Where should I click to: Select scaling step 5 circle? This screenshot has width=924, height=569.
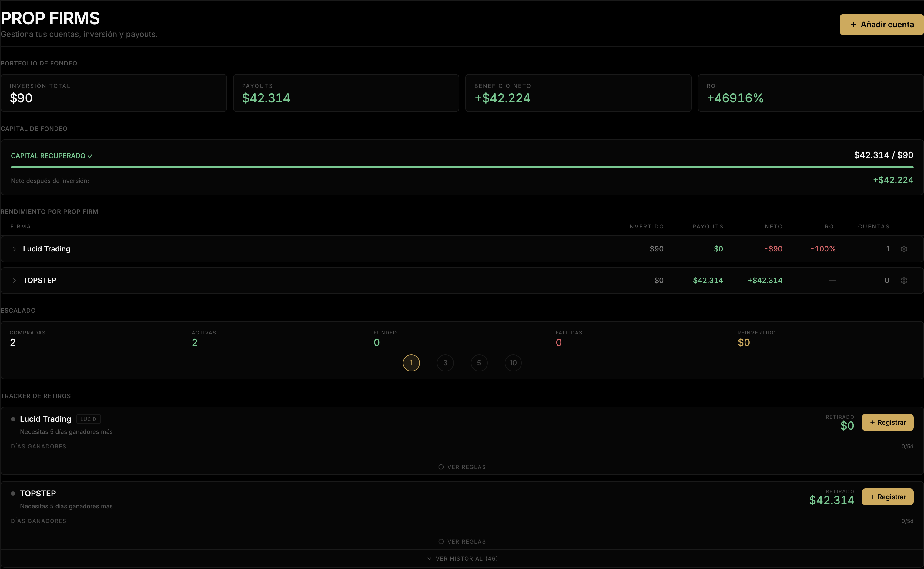coord(479,363)
